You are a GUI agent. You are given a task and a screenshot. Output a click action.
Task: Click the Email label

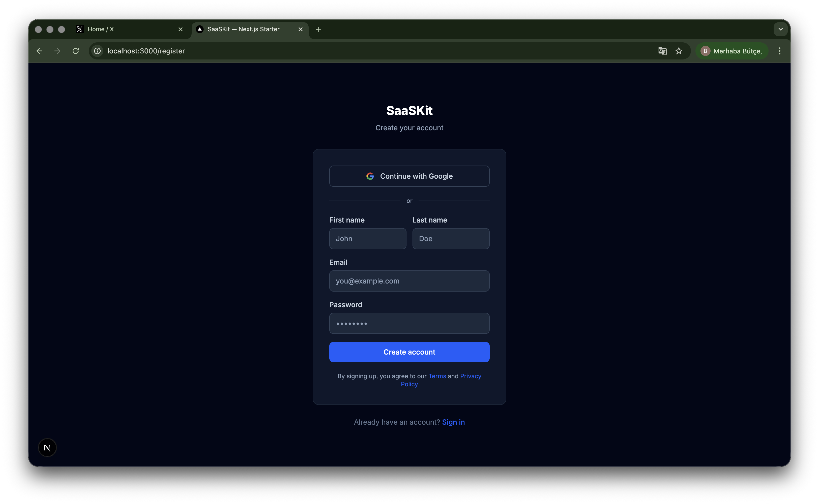click(338, 262)
